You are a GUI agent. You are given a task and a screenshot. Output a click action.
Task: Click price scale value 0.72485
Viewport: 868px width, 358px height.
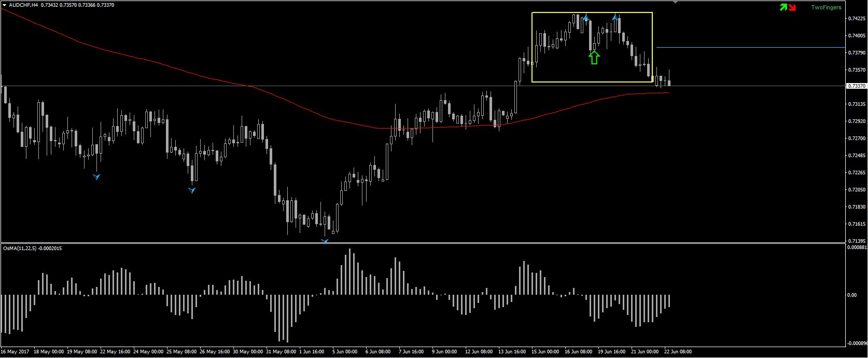(856, 155)
